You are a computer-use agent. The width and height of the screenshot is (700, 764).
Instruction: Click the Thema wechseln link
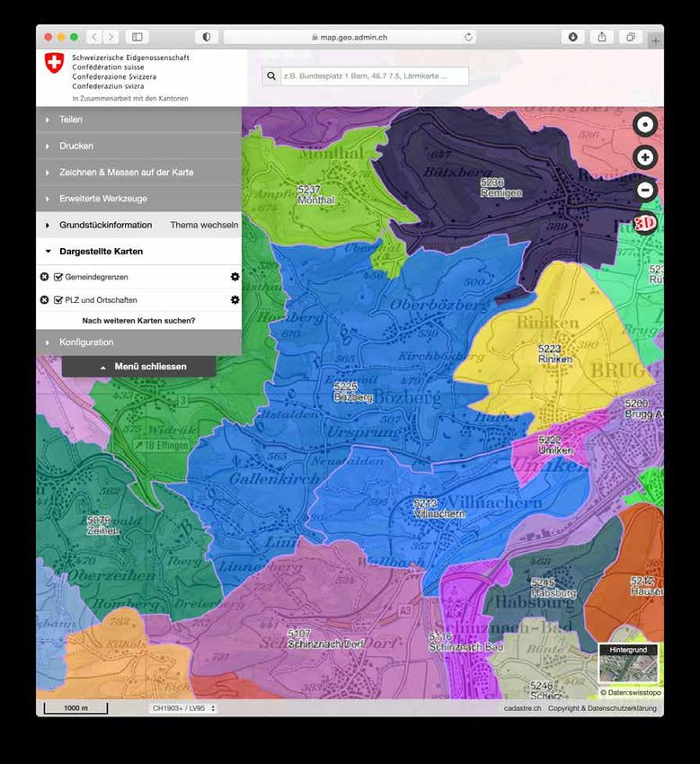pos(204,225)
